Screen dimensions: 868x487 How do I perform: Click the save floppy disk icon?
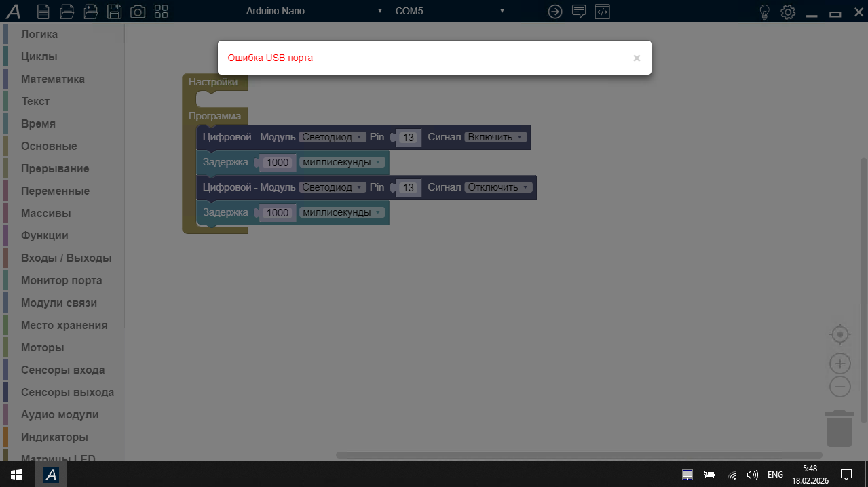point(114,12)
